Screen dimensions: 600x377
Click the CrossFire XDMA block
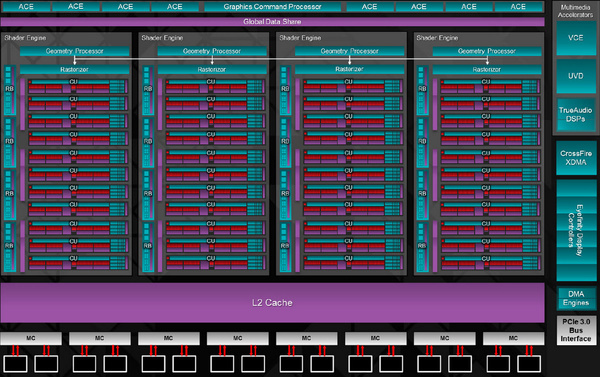pos(576,158)
